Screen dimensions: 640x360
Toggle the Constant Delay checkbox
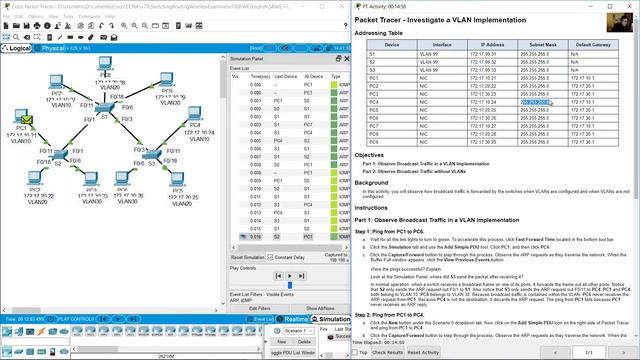270,258
